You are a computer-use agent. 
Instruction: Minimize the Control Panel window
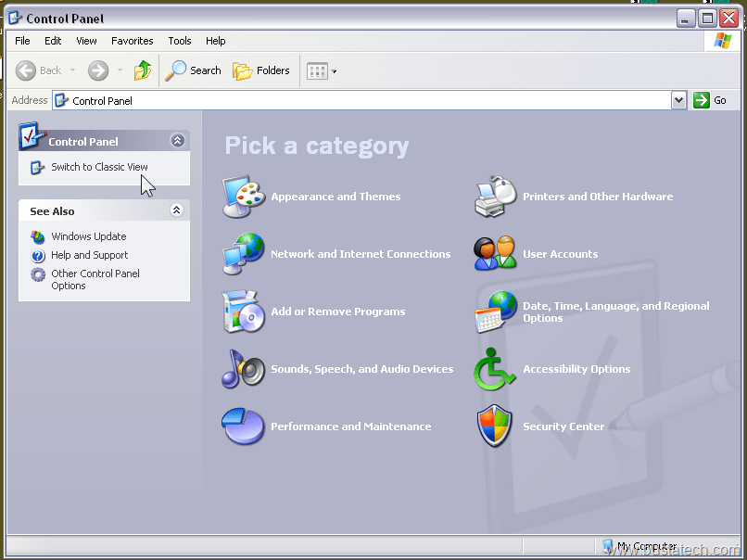click(686, 19)
